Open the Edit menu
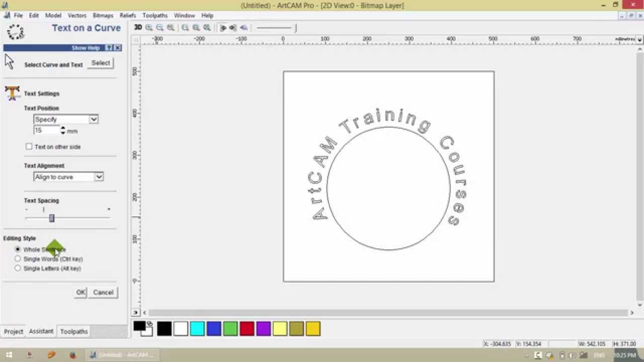Image resolution: width=644 pixels, height=362 pixels. click(x=34, y=16)
